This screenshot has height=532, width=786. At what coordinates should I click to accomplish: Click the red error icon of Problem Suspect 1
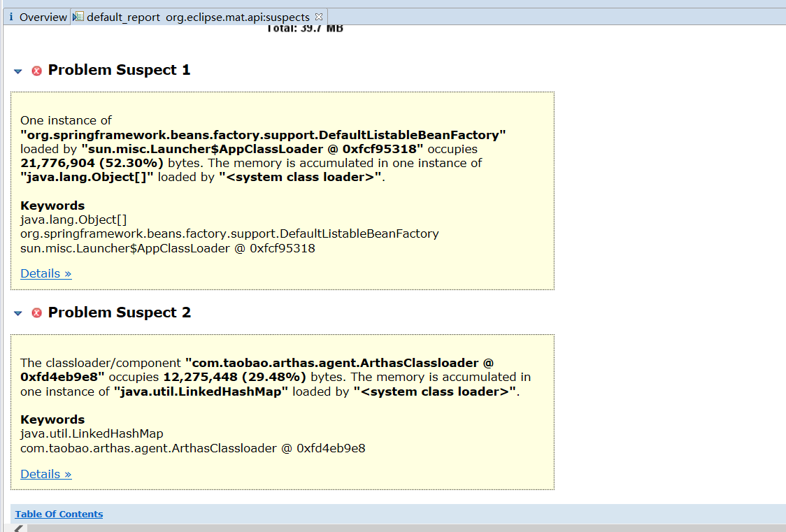click(36, 71)
